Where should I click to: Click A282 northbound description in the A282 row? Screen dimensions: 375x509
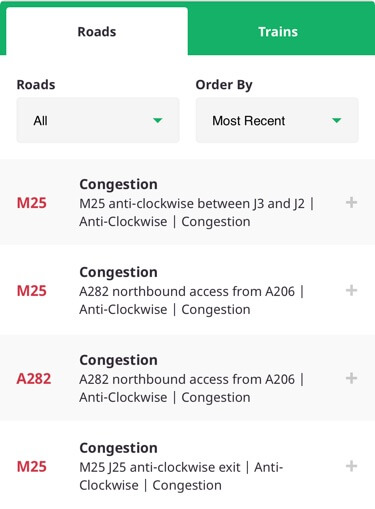(x=187, y=379)
